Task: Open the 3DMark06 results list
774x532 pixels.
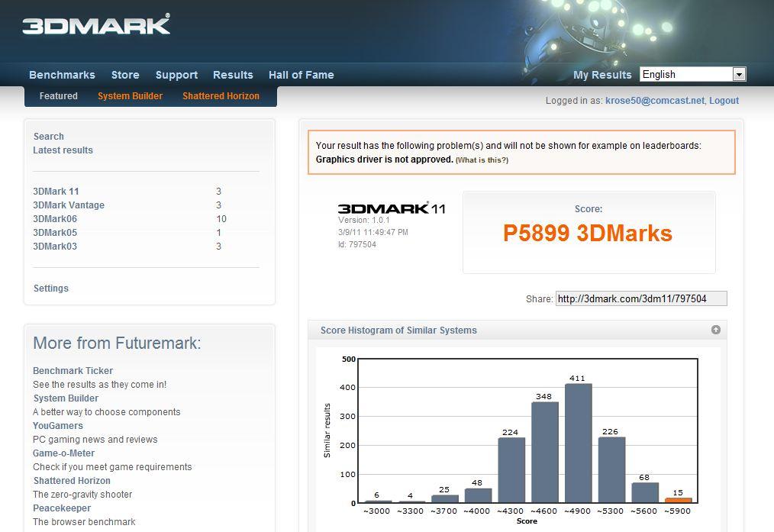Action: point(55,218)
